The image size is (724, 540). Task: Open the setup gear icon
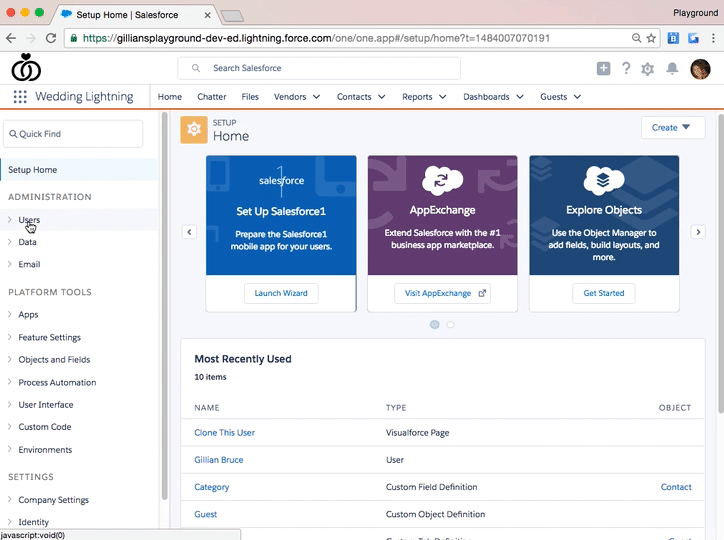click(647, 69)
